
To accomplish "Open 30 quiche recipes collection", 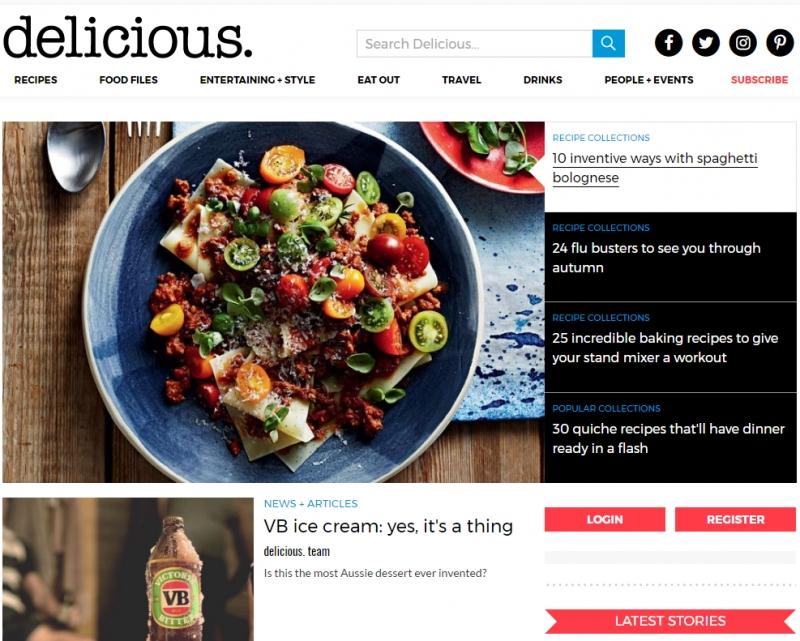I will click(x=668, y=438).
